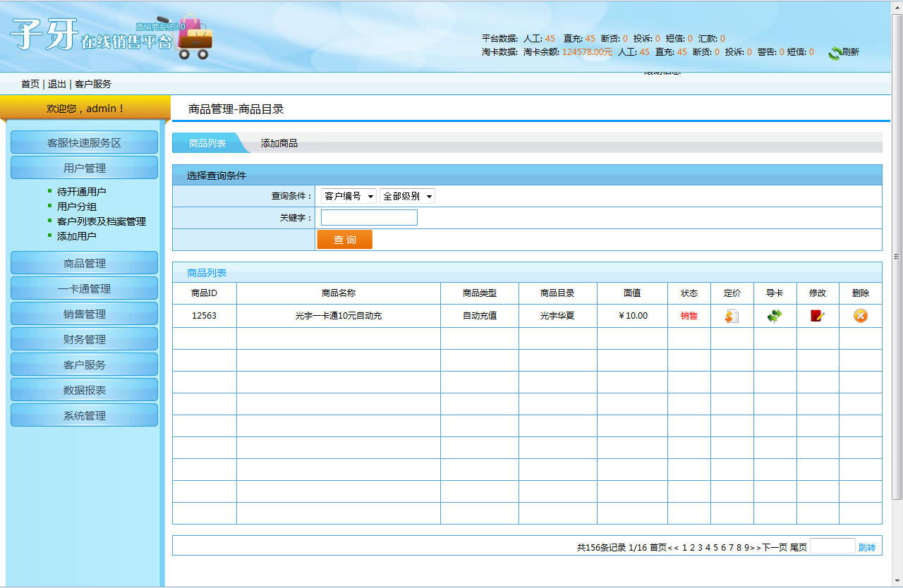
Task: Go to page 2 in pagination
Action: [692, 547]
